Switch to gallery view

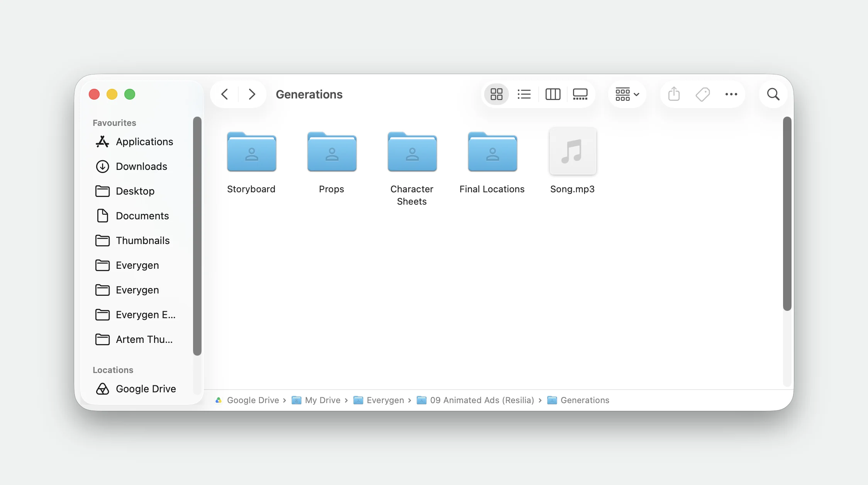coord(580,94)
